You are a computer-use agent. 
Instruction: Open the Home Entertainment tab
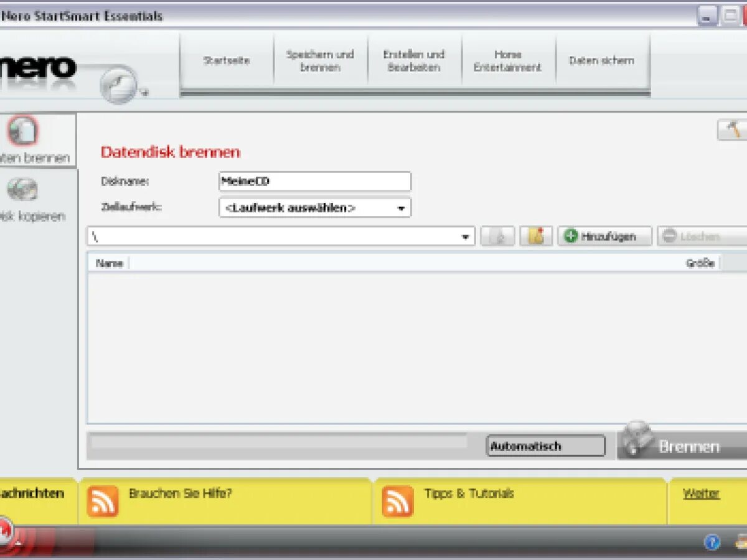pyautogui.click(x=508, y=61)
